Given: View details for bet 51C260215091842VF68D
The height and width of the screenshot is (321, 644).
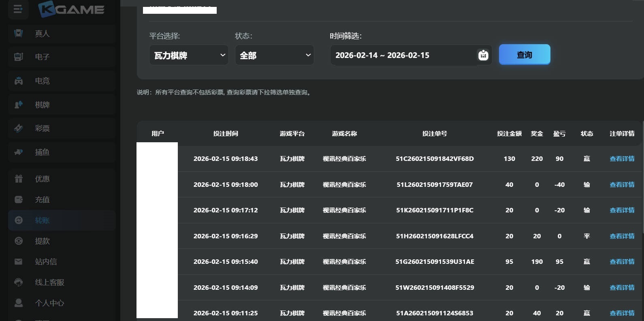Looking at the screenshot, I should (x=622, y=159).
